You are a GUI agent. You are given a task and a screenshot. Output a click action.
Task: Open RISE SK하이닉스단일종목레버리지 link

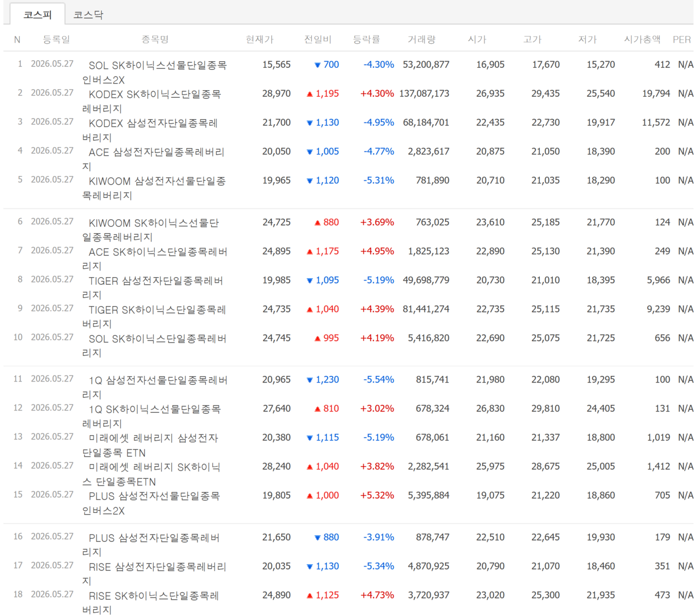(x=150, y=603)
